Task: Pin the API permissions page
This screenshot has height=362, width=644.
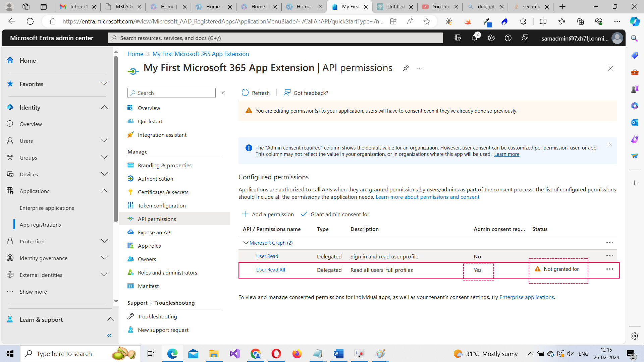Action: click(406, 68)
